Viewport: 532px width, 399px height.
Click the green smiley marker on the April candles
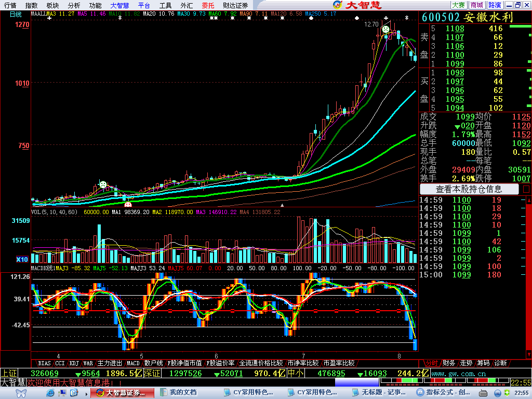tap(103, 184)
